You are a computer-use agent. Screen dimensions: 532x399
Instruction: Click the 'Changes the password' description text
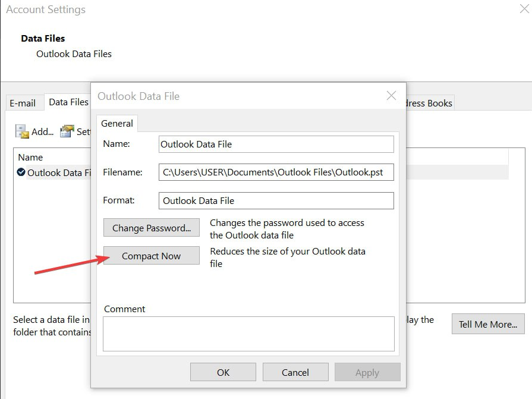(x=287, y=229)
